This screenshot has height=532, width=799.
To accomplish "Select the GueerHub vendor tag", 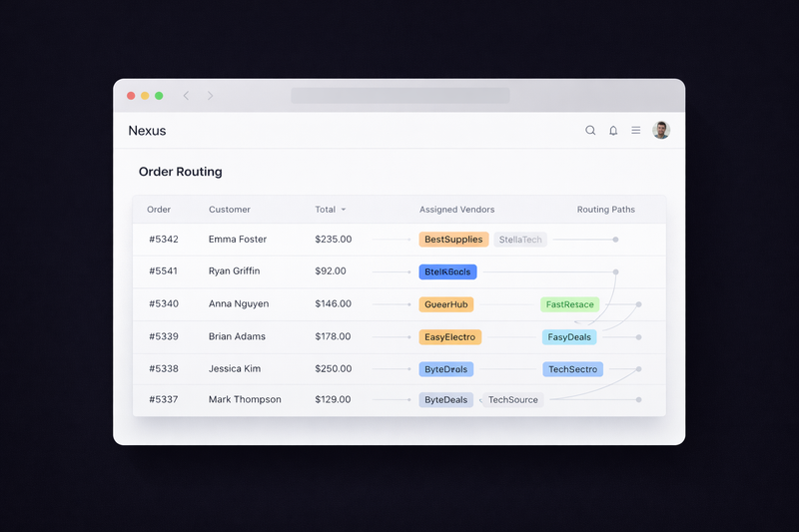I will tap(445, 304).
